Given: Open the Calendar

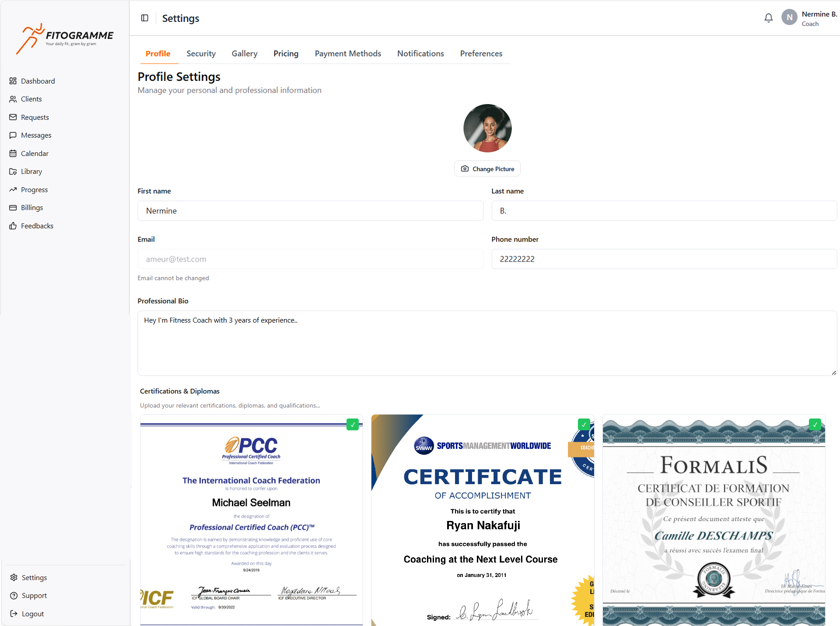Looking at the screenshot, I should pos(35,153).
